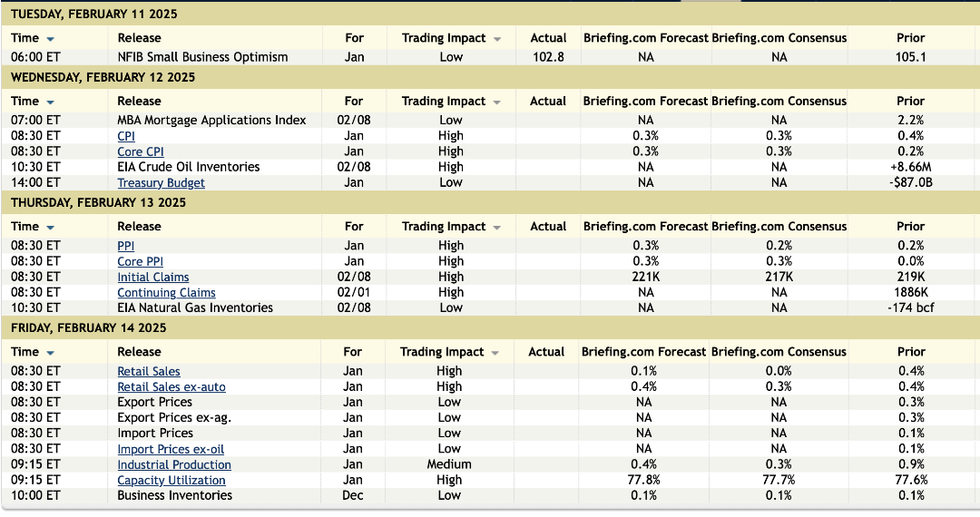Open the Capacity Utilization link
The width and height of the screenshot is (980, 517).
[x=171, y=481]
